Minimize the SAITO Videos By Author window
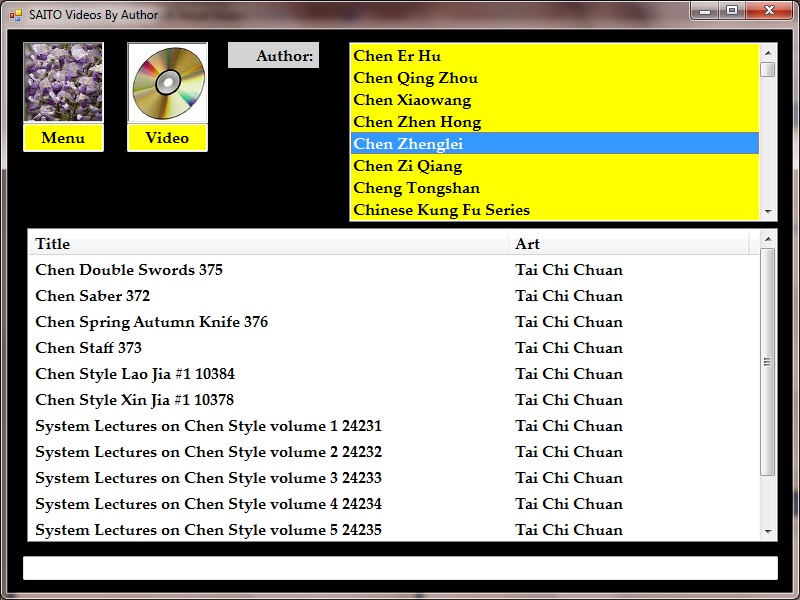Viewport: 800px width, 600px height. tap(705, 10)
